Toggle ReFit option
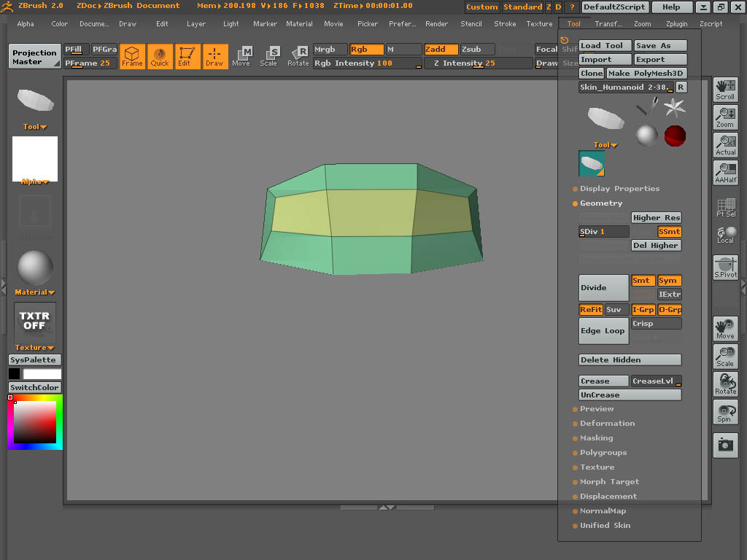 591,309
